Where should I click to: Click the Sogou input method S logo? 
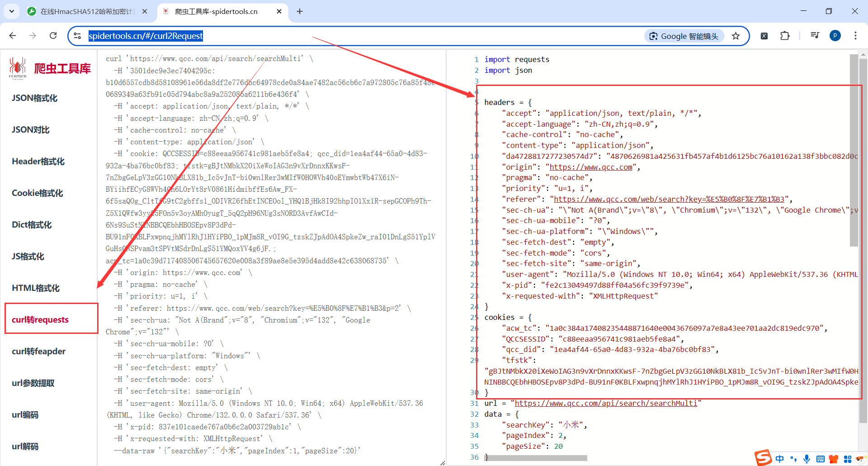click(763, 458)
